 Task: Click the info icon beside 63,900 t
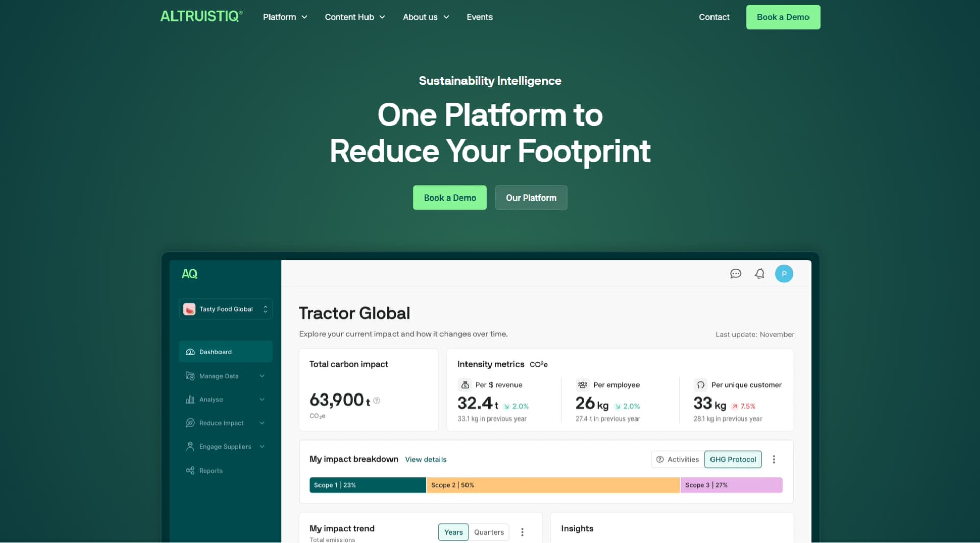pyautogui.click(x=377, y=401)
